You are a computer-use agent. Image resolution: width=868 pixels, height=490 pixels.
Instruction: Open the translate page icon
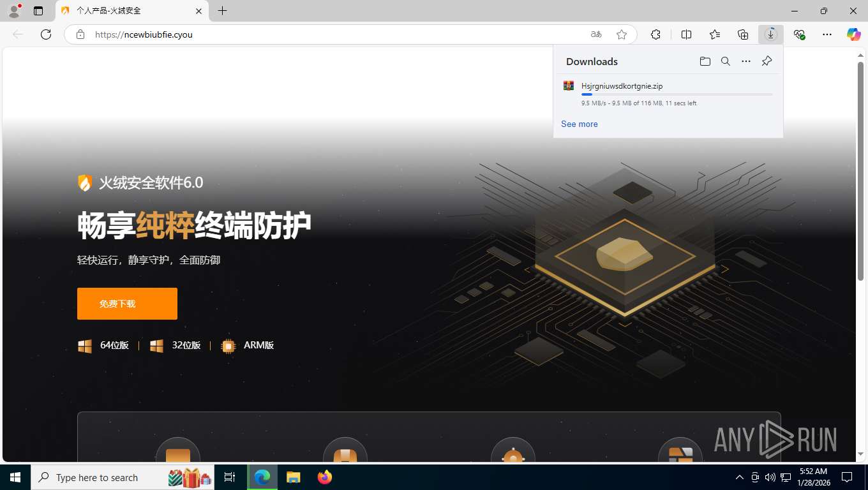[596, 34]
